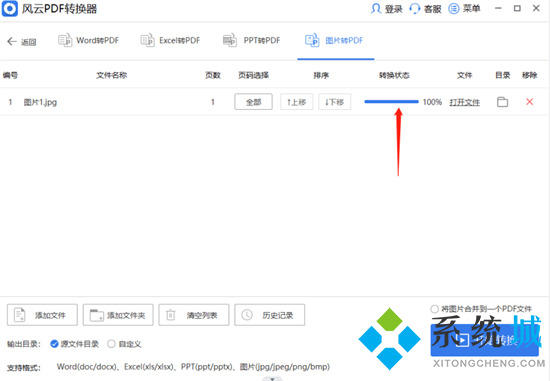This screenshot has width=550, height=381.
Task: Click the file name 图片1.jpg
Action: point(40,102)
